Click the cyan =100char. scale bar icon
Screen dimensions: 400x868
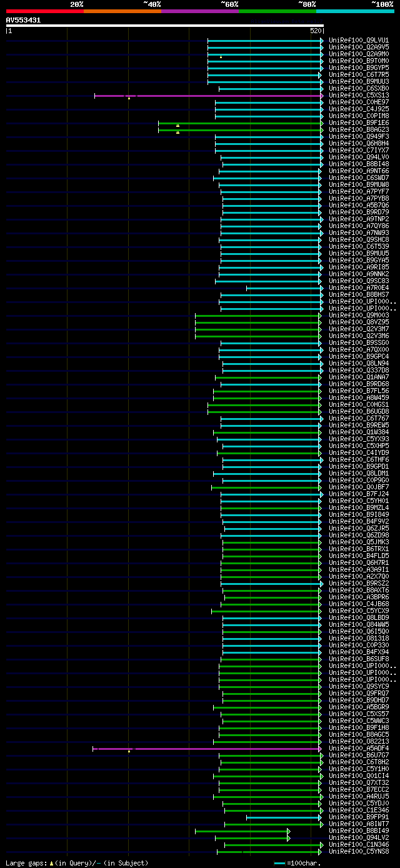[279, 863]
